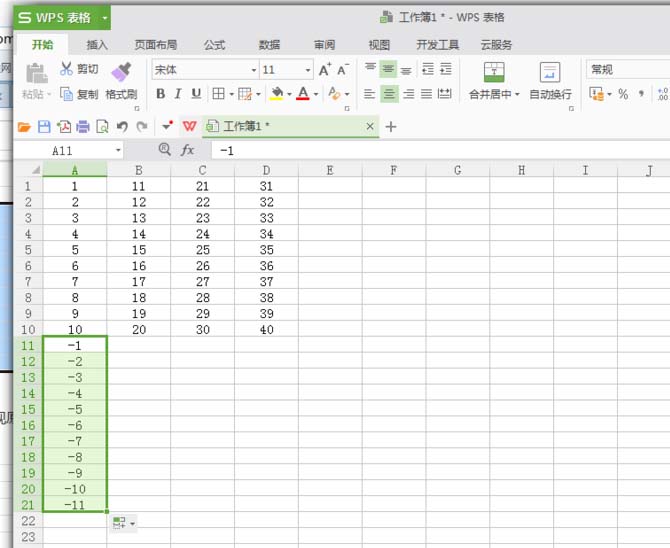The image size is (670, 548).
Task: Click the redo arrow
Action: 142,127
